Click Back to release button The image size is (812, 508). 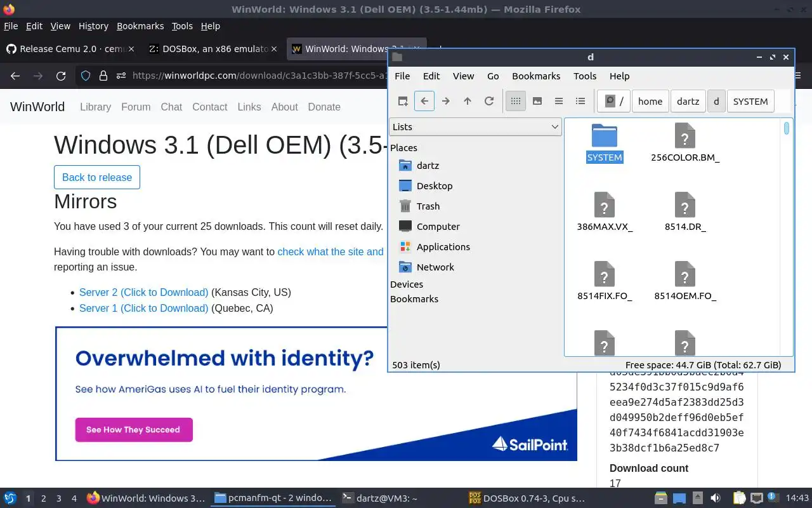pyautogui.click(x=97, y=177)
